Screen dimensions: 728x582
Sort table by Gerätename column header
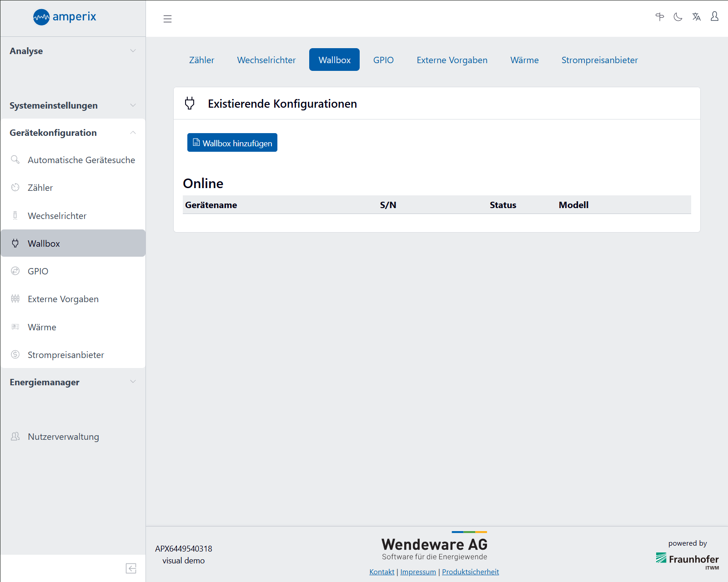click(211, 205)
